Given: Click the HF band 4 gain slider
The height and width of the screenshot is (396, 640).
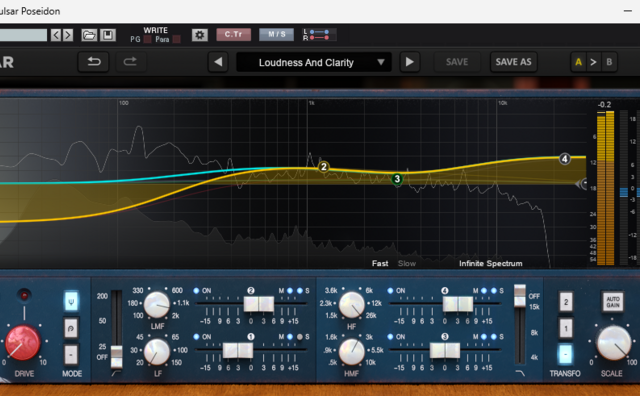Looking at the screenshot, I should click(x=458, y=304).
